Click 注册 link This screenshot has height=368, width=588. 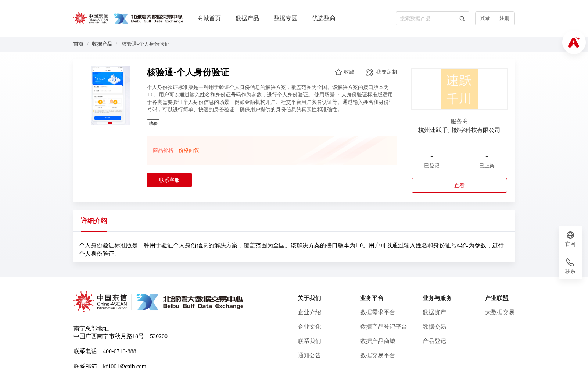pos(505,18)
